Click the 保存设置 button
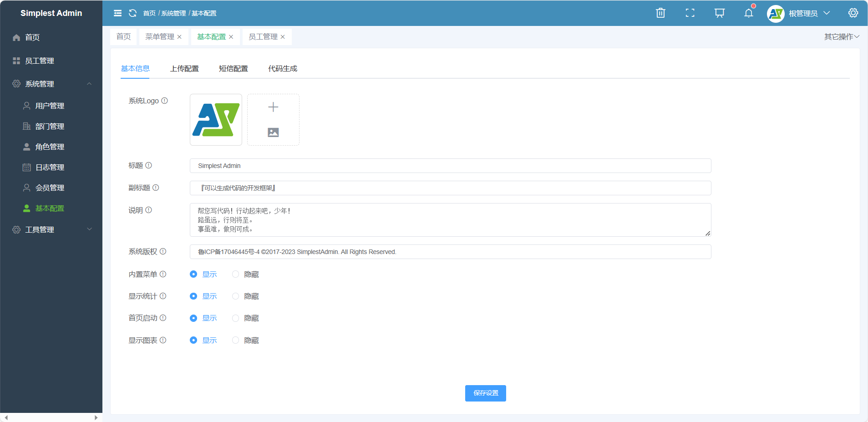Screen dimensions: 868x422 coord(485,393)
